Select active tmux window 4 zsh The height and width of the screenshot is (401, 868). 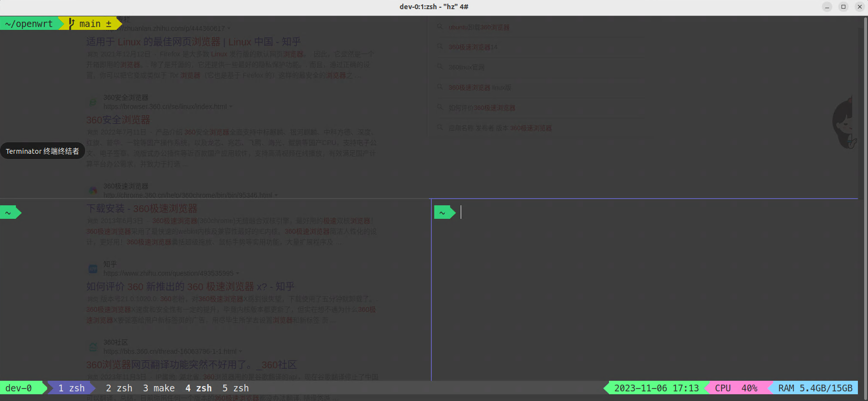click(x=198, y=388)
